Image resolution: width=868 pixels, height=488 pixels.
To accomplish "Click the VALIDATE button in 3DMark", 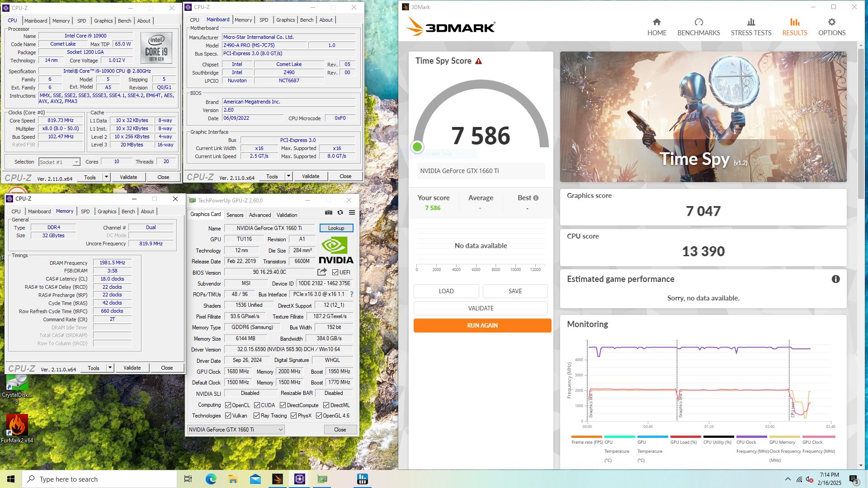I will pyautogui.click(x=481, y=308).
